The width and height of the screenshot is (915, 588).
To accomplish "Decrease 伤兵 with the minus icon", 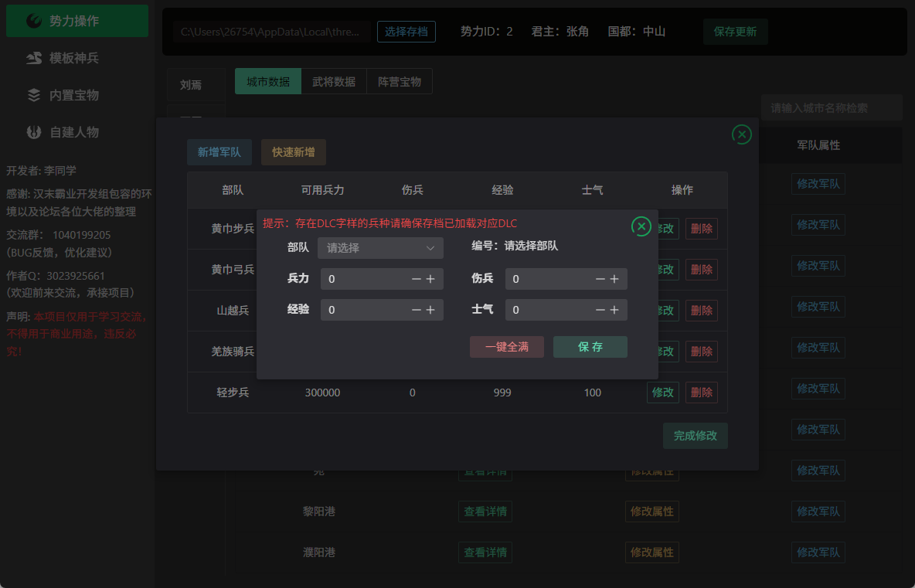I will [600, 279].
